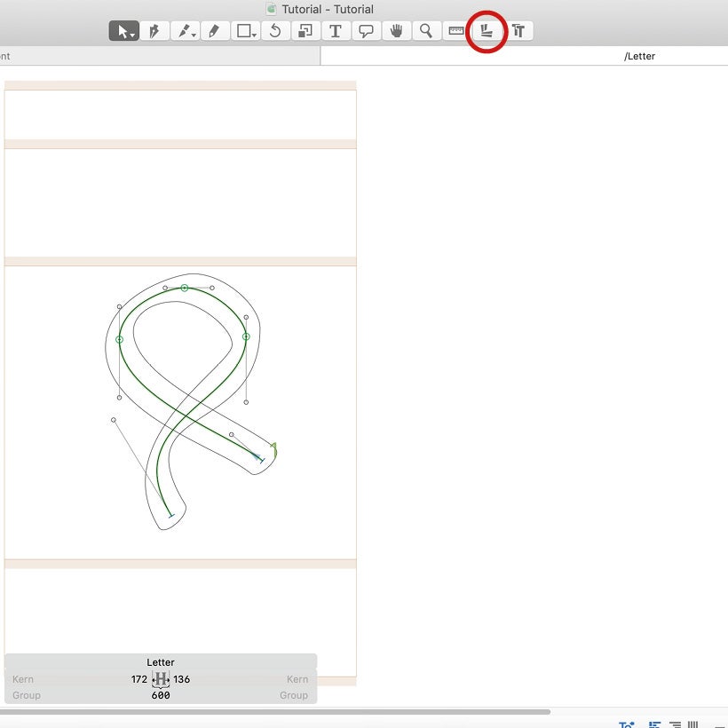Click the left Kern field
The height and width of the screenshot is (728, 728).
(x=23, y=679)
